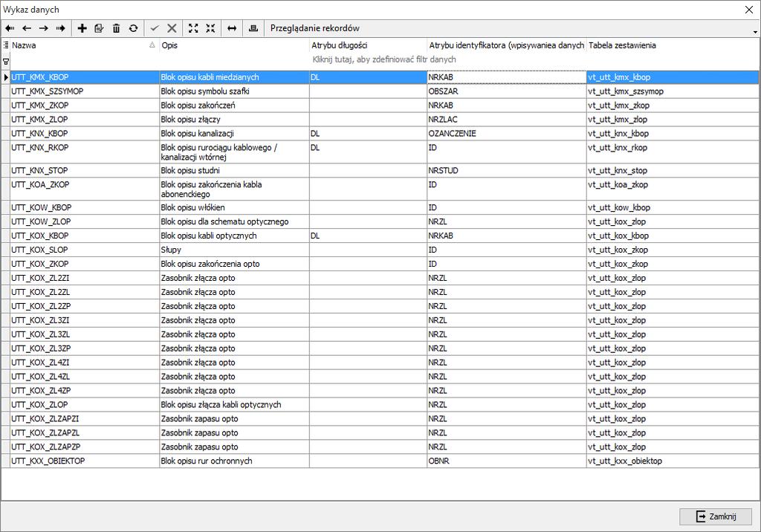Refresh the data with the circular arrows icon
Viewport: 761px width, 532px height.
tap(134, 28)
